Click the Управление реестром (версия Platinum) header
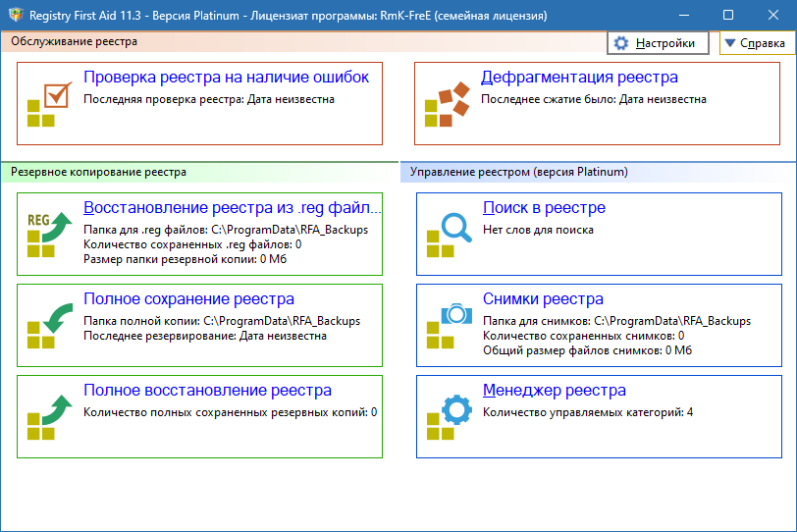The height and width of the screenshot is (532, 797). tap(519, 172)
